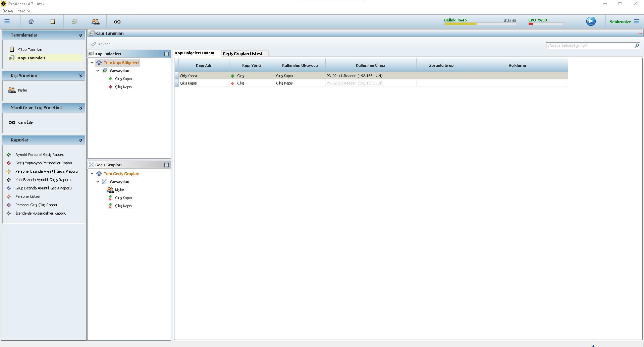Open the people icon in toolbar
Image resolution: width=644 pixels, height=347 pixels.
(x=96, y=21)
